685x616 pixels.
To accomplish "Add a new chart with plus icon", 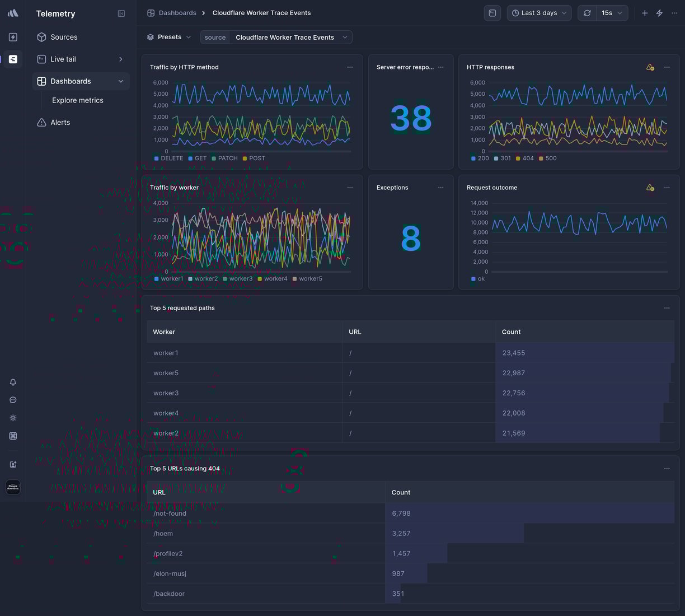I will pyautogui.click(x=645, y=13).
